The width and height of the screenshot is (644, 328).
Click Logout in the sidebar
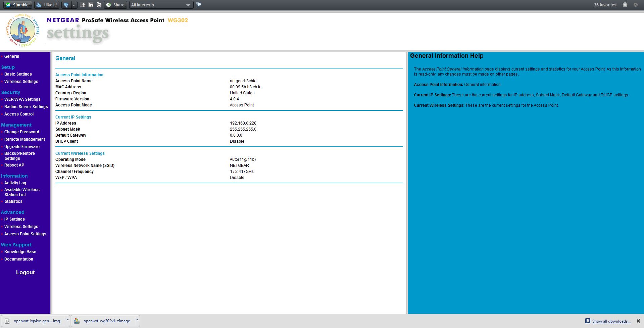(x=26, y=272)
